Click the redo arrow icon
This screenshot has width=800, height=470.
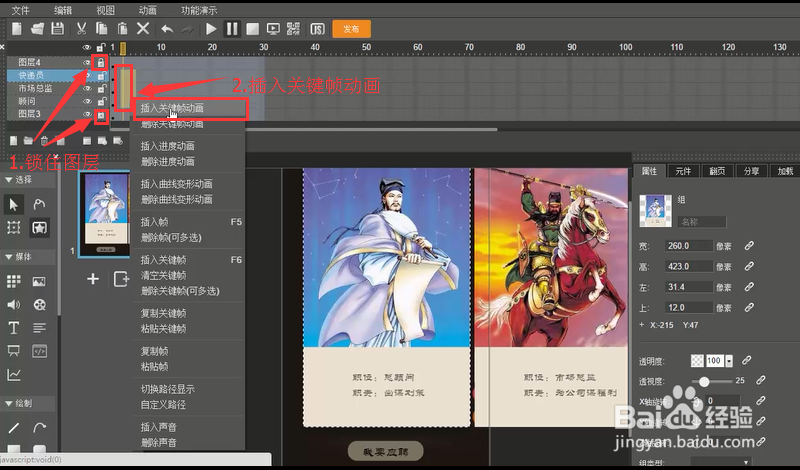(x=187, y=29)
